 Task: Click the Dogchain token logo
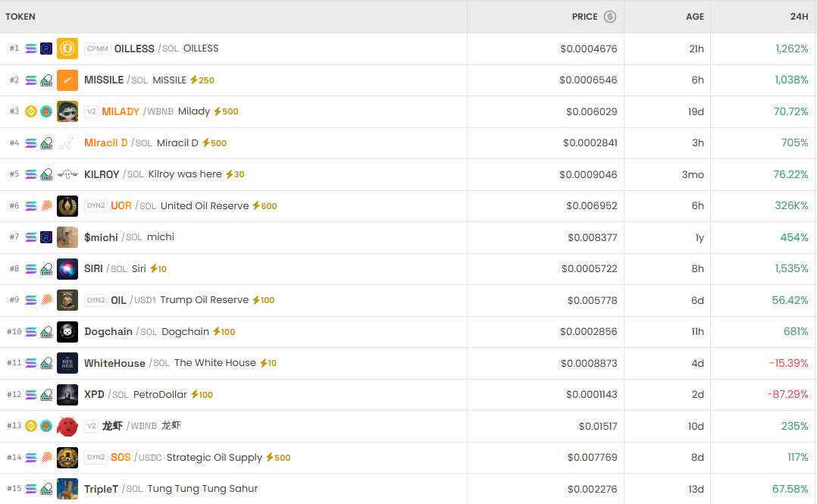(x=67, y=332)
